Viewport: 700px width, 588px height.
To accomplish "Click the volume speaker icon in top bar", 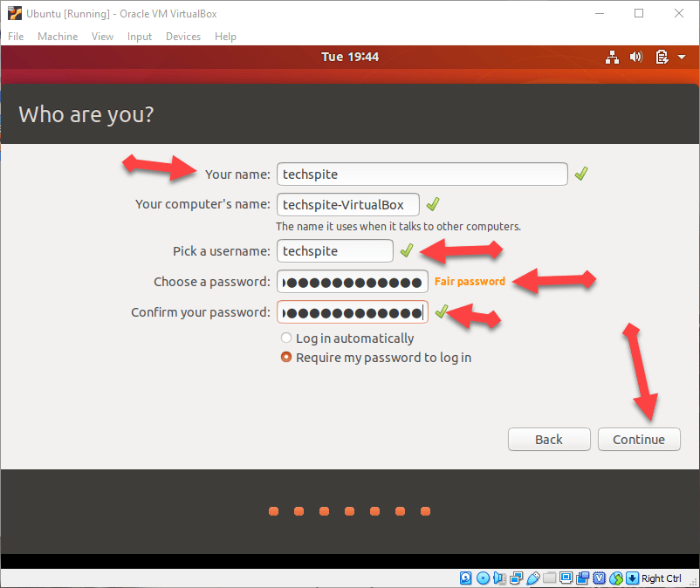I will point(636,58).
